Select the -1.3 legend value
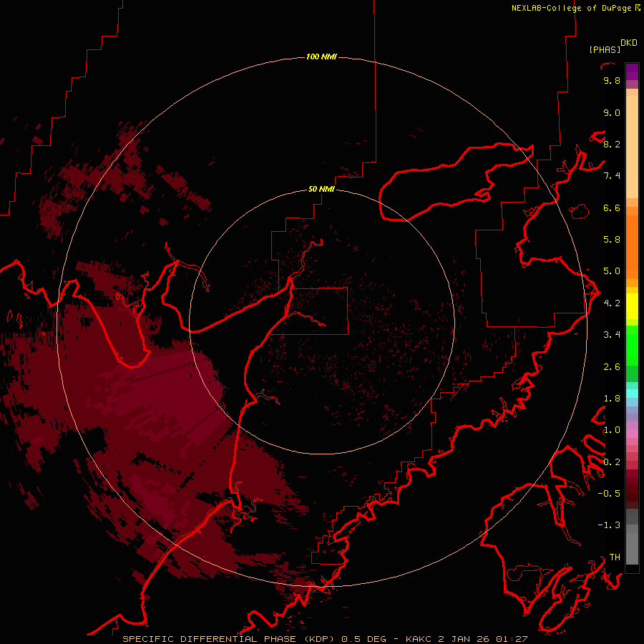This screenshot has width=644, height=644. tap(609, 525)
